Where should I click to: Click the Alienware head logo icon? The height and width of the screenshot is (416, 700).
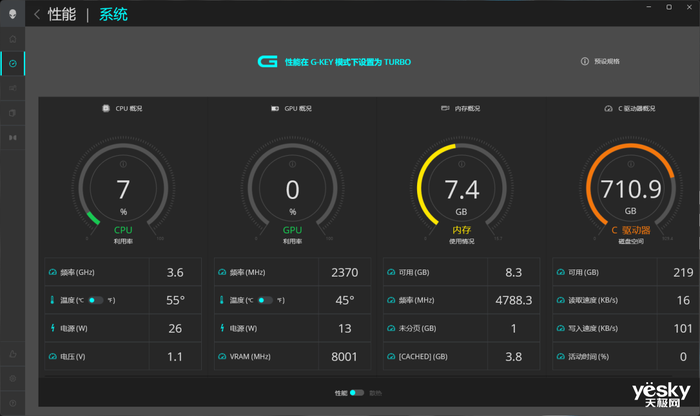(12, 14)
